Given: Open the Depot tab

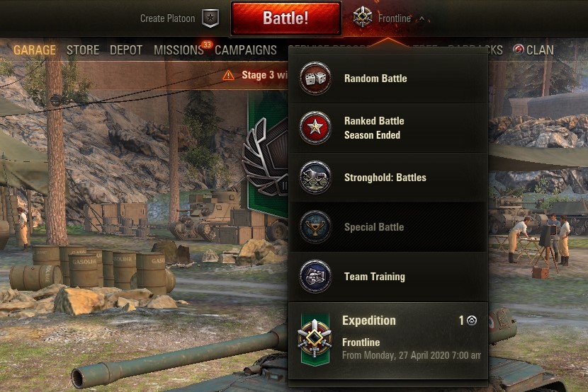Looking at the screenshot, I should click(x=126, y=50).
